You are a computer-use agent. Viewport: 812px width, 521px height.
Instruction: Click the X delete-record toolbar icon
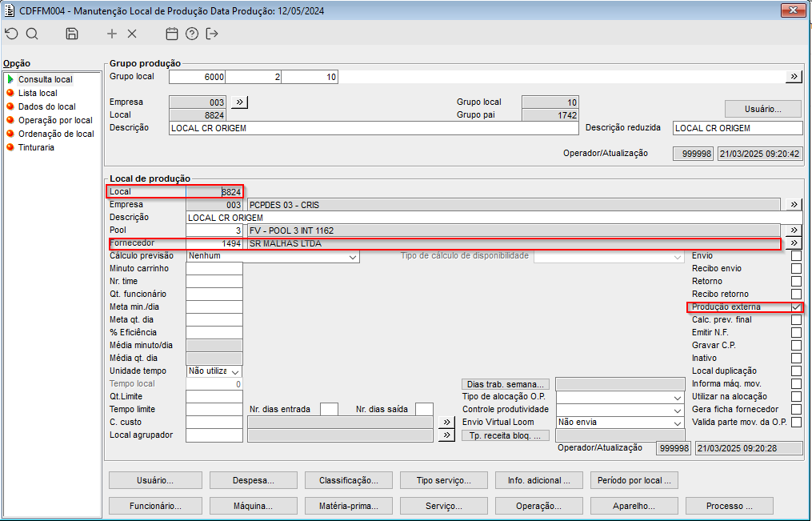[132, 34]
